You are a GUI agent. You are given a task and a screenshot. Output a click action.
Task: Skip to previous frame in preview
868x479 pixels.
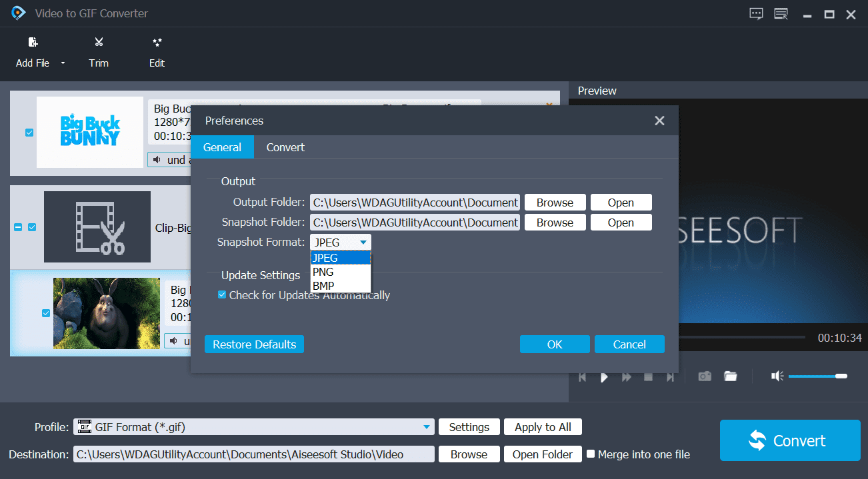click(582, 377)
